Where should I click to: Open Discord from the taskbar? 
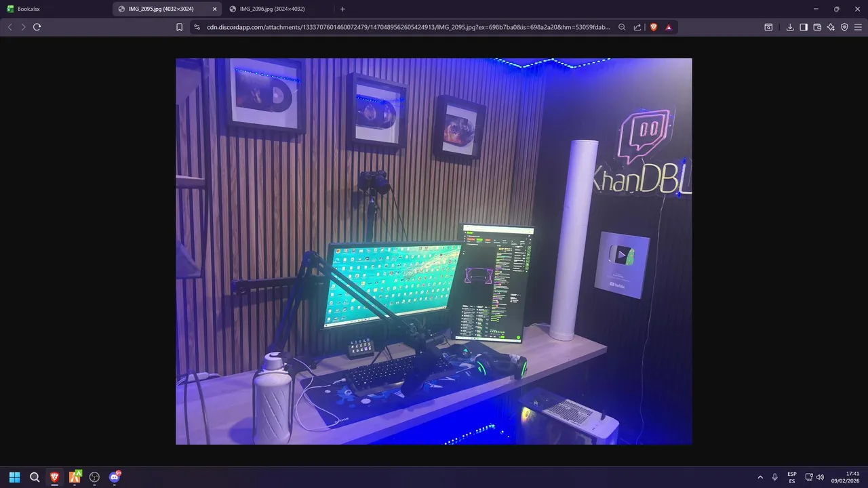pos(115,477)
